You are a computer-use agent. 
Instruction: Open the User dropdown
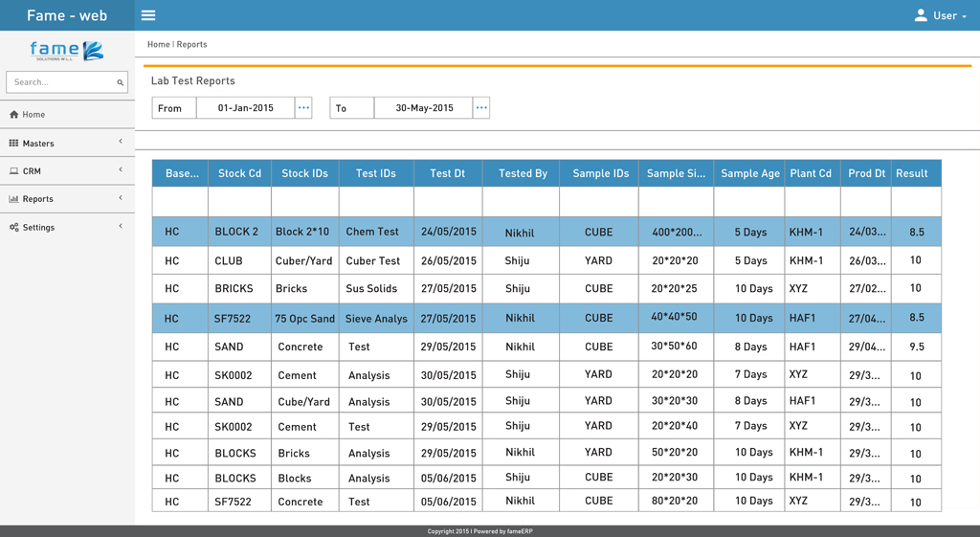(940, 15)
